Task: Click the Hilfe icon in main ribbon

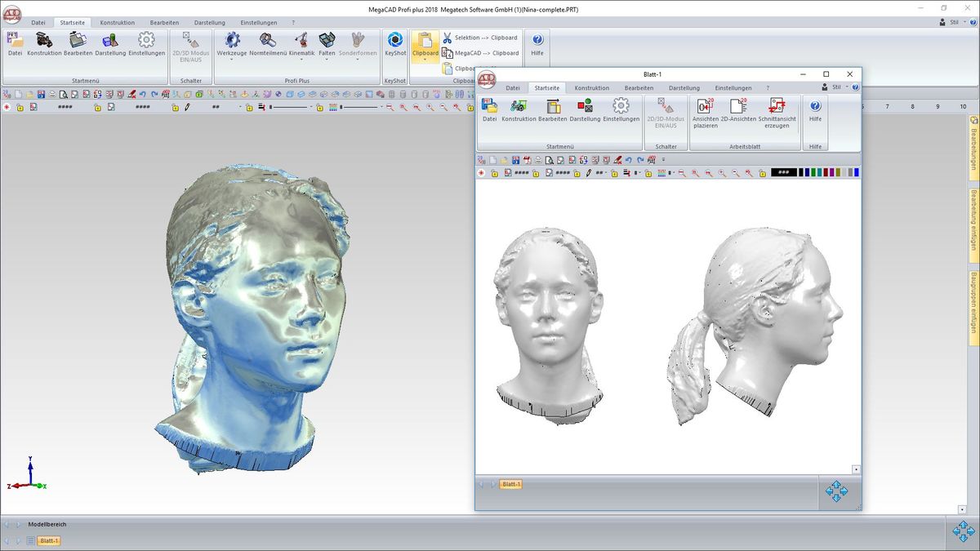Action: click(x=537, y=40)
